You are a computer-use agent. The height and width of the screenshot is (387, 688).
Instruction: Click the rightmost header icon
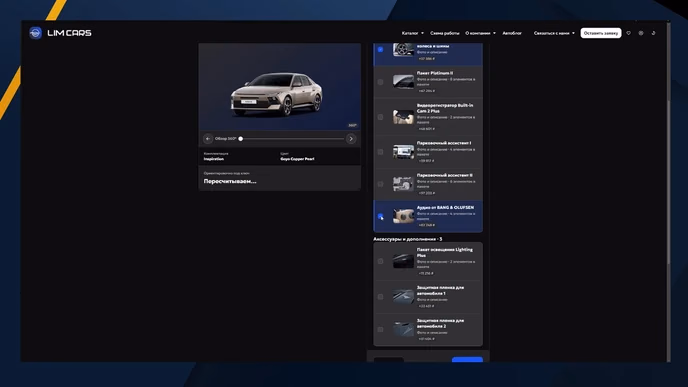point(653,33)
